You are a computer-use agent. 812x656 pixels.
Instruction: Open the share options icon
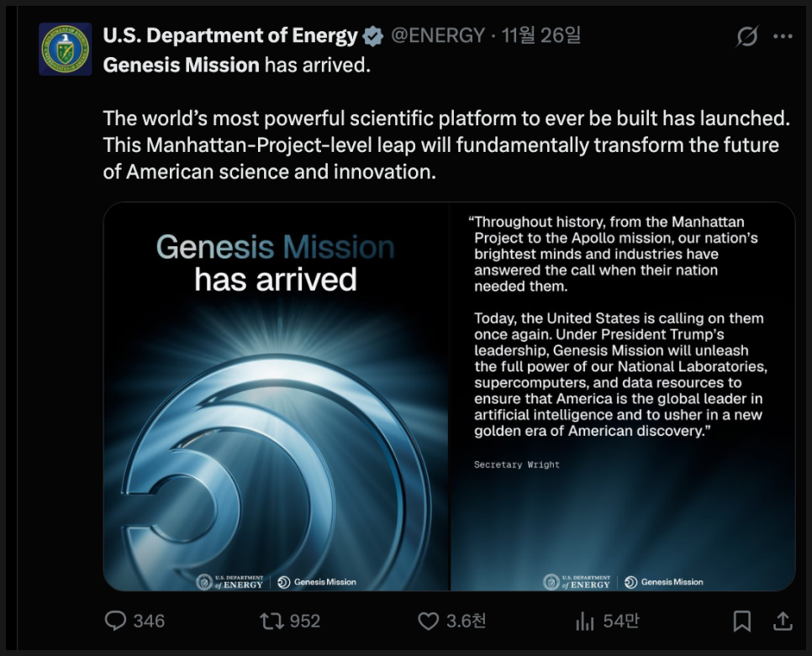(783, 621)
